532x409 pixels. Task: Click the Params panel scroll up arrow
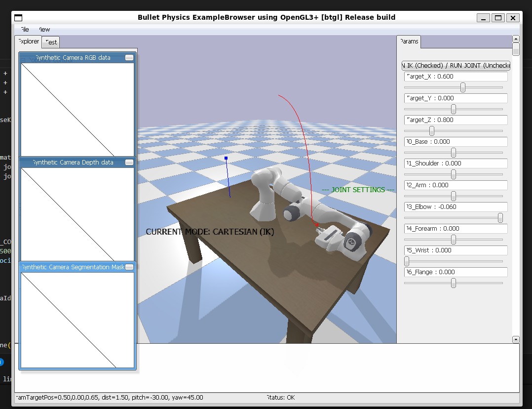click(516, 39)
